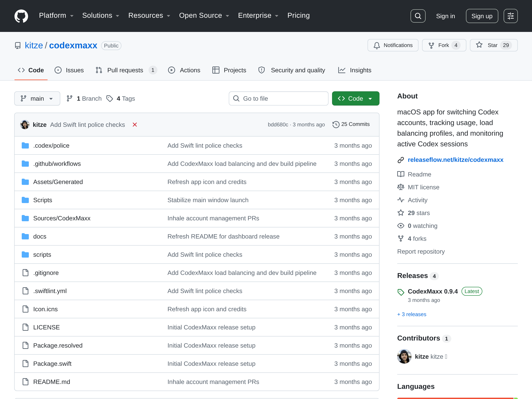The width and height of the screenshot is (532, 399).
Task: Open the Pull requests tab
Action: (x=126, y=70)
